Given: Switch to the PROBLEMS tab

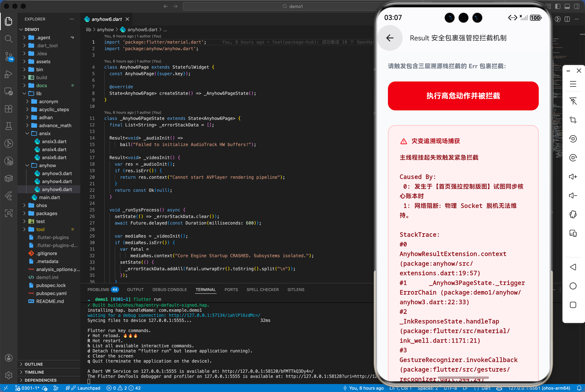Looking at the screenshot, I should coord(98,290).
